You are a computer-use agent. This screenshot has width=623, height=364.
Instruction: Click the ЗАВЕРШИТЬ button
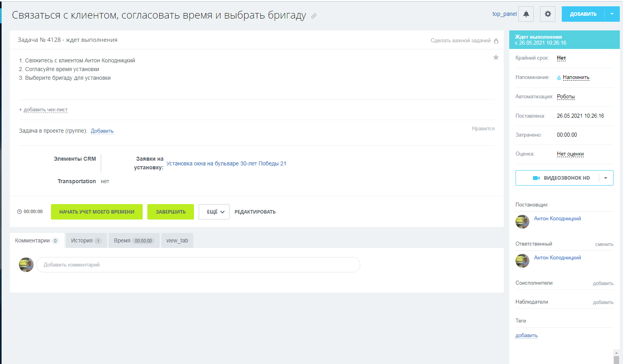click(170, 212)
